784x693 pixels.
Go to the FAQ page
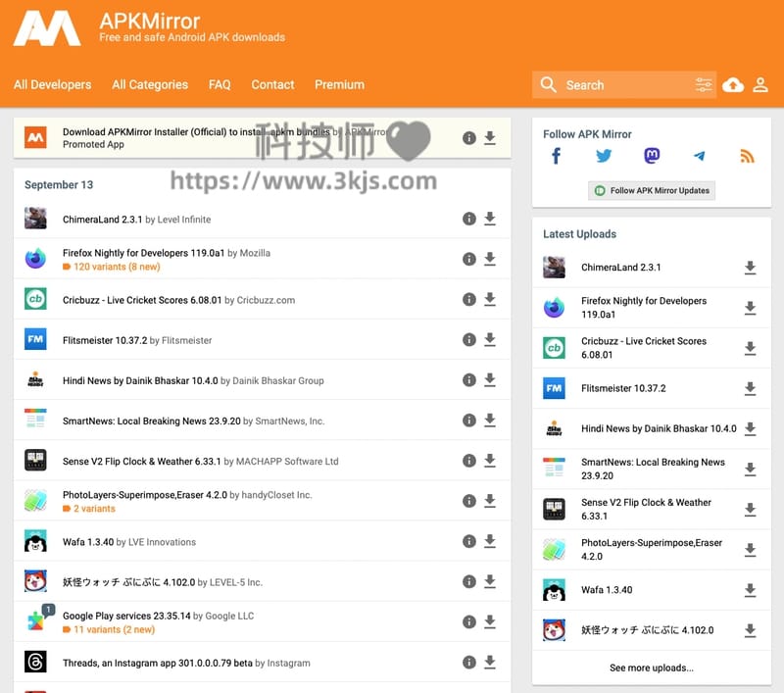(x=220, y=85)
